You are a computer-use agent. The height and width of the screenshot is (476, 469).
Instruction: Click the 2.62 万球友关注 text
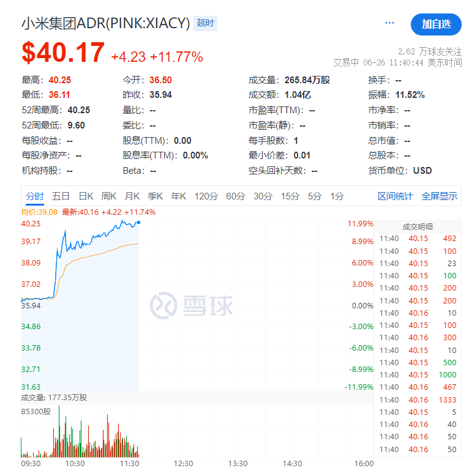[x=430, y=51]
